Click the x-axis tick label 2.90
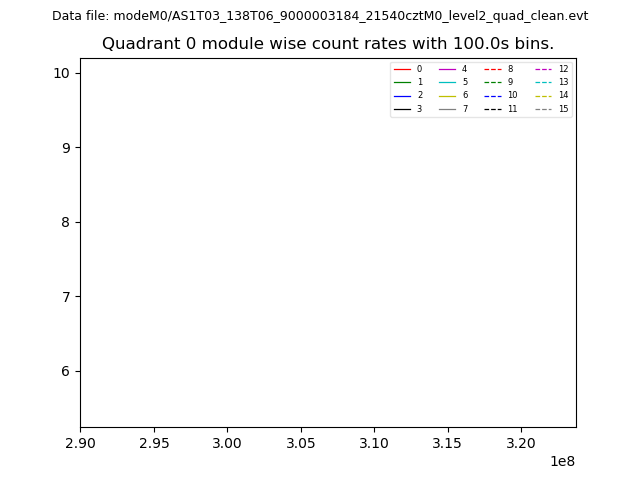Image resolution: width=640 pixels, height=480 pixels. (80, 442)
